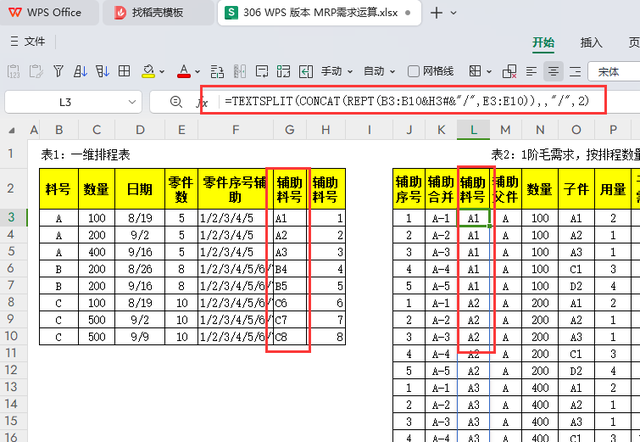Click the 子件 header cell
This screenshot has width=640, height=442.
click(x=576, y=189)
